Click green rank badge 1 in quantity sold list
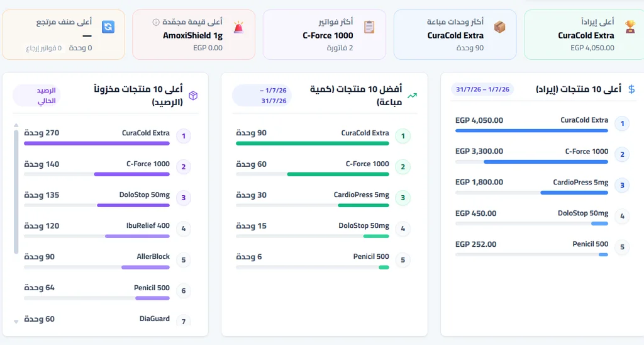This screenshot has width=644, height=345. 402,136
